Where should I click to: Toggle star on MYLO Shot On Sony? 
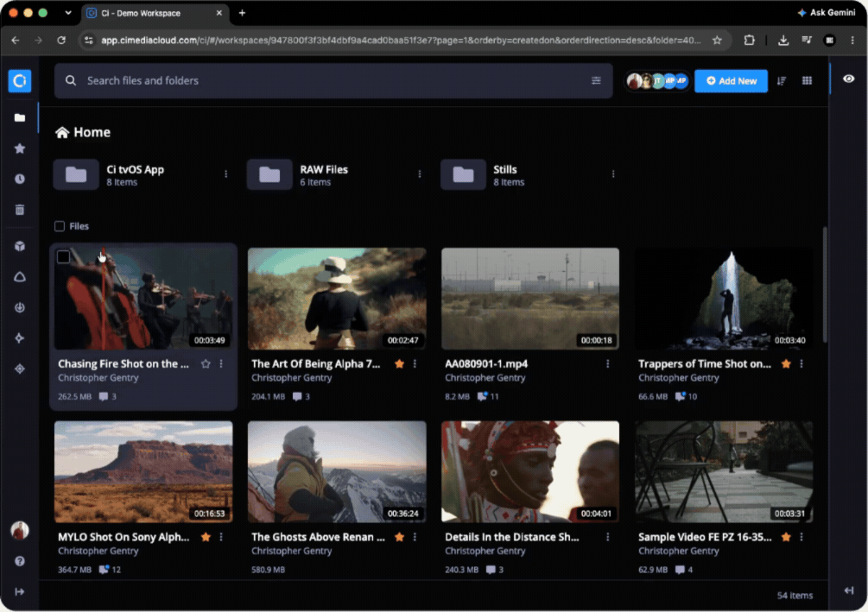[206, 537]
